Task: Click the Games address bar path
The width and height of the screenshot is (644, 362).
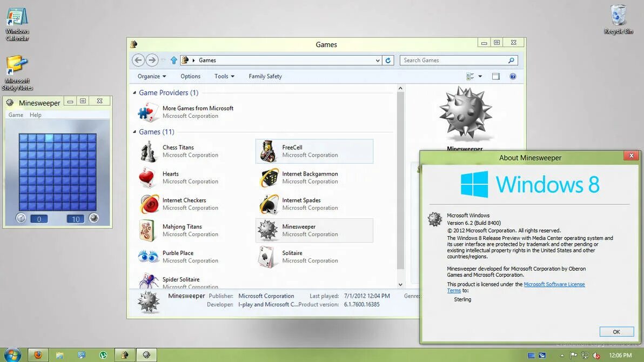Action: click(x=207, y=61)
